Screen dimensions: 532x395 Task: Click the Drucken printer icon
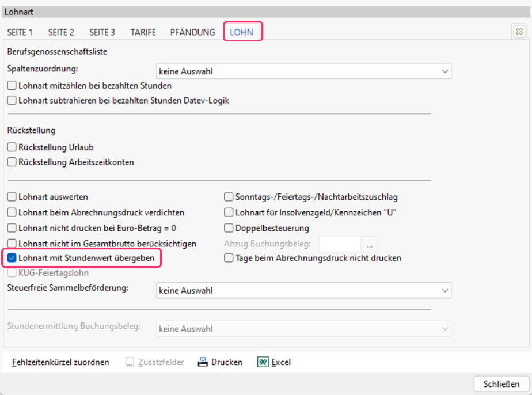(203, 362)
